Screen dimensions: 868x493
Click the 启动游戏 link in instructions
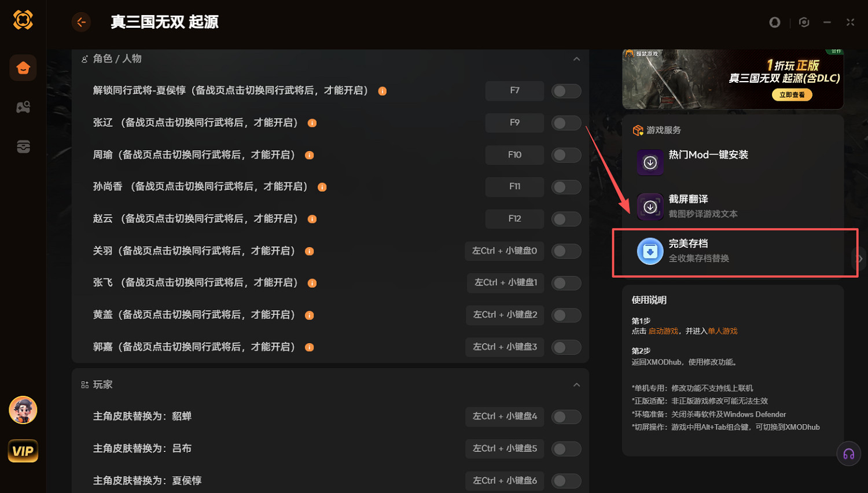tap(663, 331)
